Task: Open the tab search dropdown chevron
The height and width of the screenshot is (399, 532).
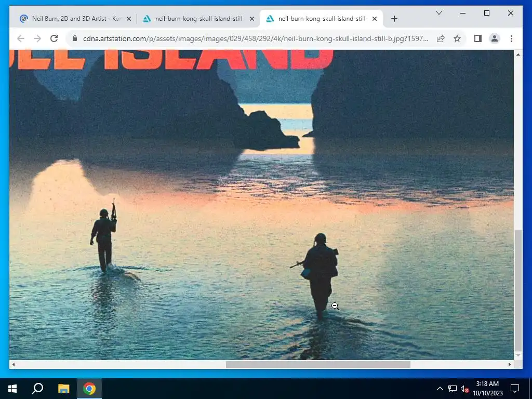Action: [x=438, y=13]
